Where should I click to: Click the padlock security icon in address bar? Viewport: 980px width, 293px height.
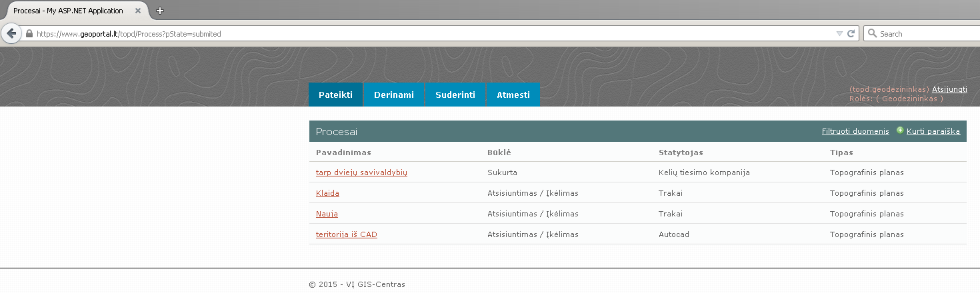[x=29, y=33]
